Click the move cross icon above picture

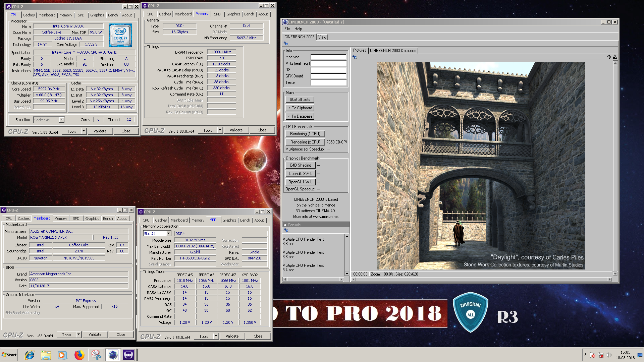(x=609, y=57)
